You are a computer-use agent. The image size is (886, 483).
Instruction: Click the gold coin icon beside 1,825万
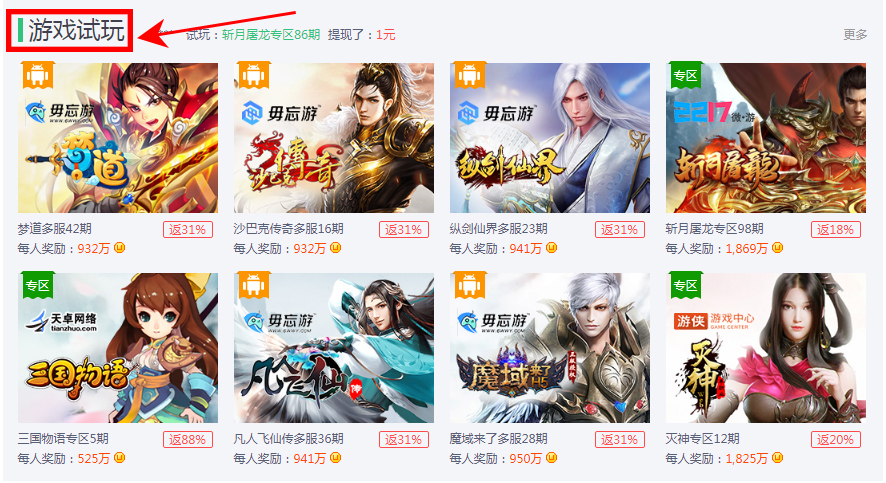pyautogui.click(x=778, y=458)
